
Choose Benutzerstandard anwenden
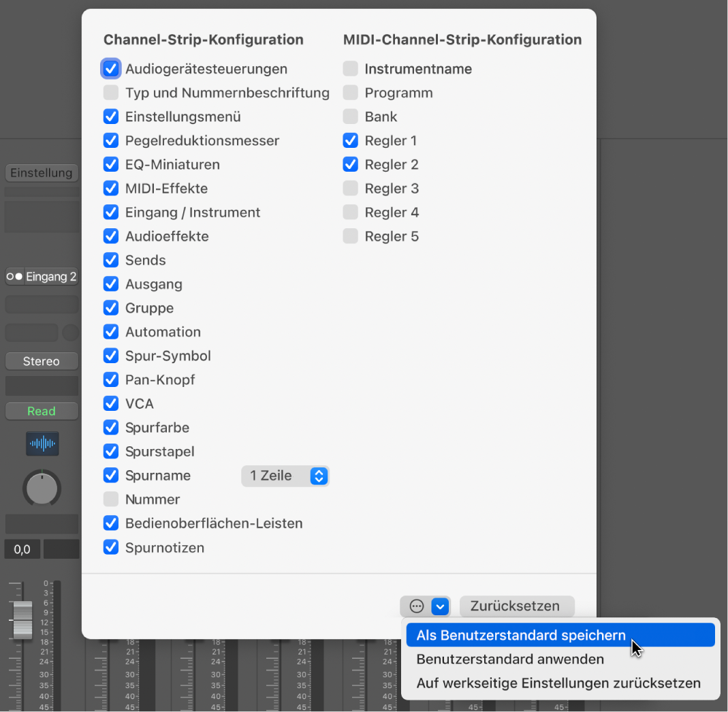click(x=510, y=660)
